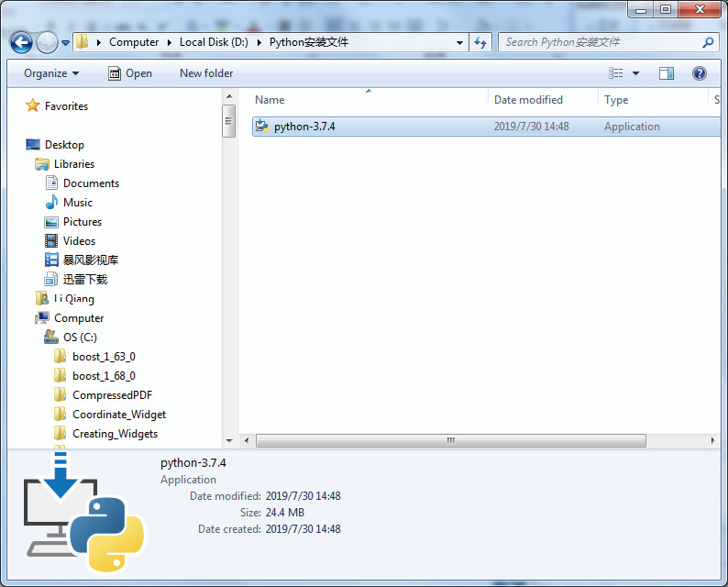Expand arrow after Local Disk (D:) breadcrumb
Screen dimensions: 728x587
click(x=259, y=43)
